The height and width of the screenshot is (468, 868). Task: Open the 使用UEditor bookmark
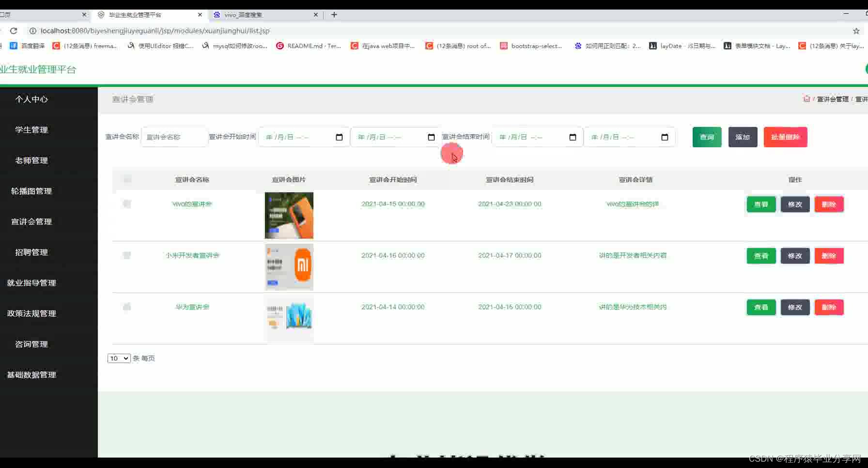click(x=160, y=46)
